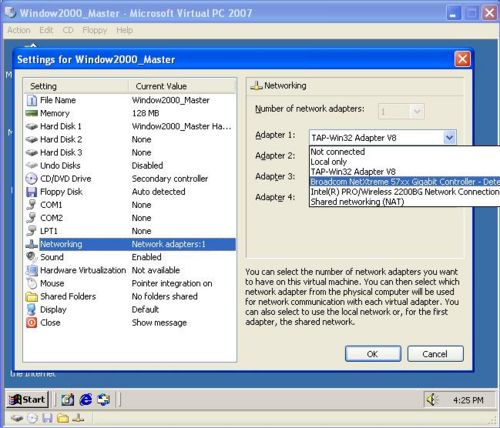Click the COM1 port icon

tap(31, 205)
